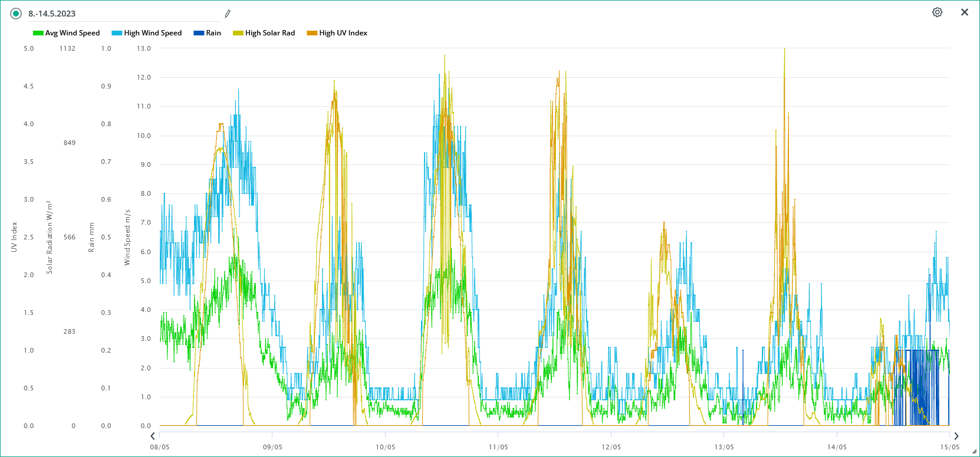Click the 11/05 date label

pyautogui.click(x=498, y=447)
